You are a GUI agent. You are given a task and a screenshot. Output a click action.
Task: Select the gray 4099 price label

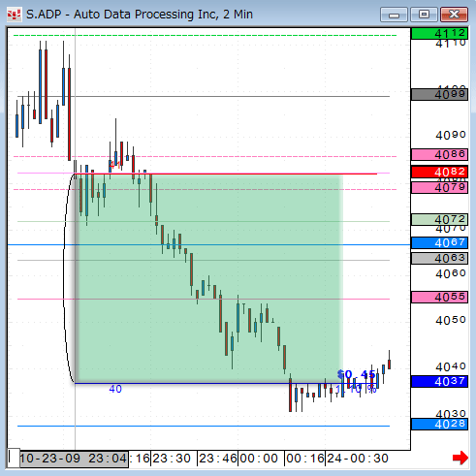point(439,95)
